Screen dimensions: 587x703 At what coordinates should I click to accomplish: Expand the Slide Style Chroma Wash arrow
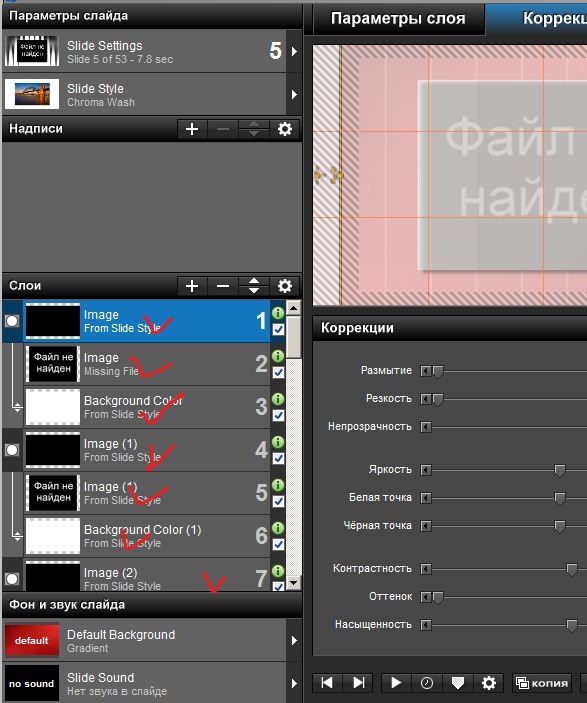pos(294,95)
